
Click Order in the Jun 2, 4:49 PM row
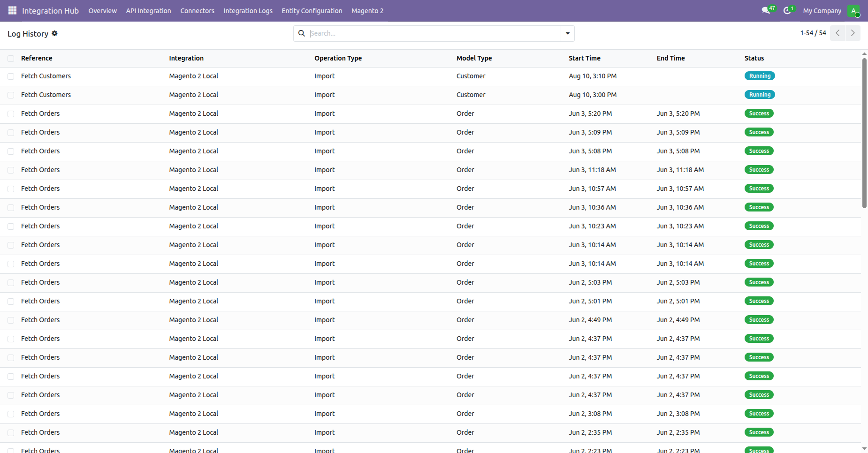pos(465,320)
